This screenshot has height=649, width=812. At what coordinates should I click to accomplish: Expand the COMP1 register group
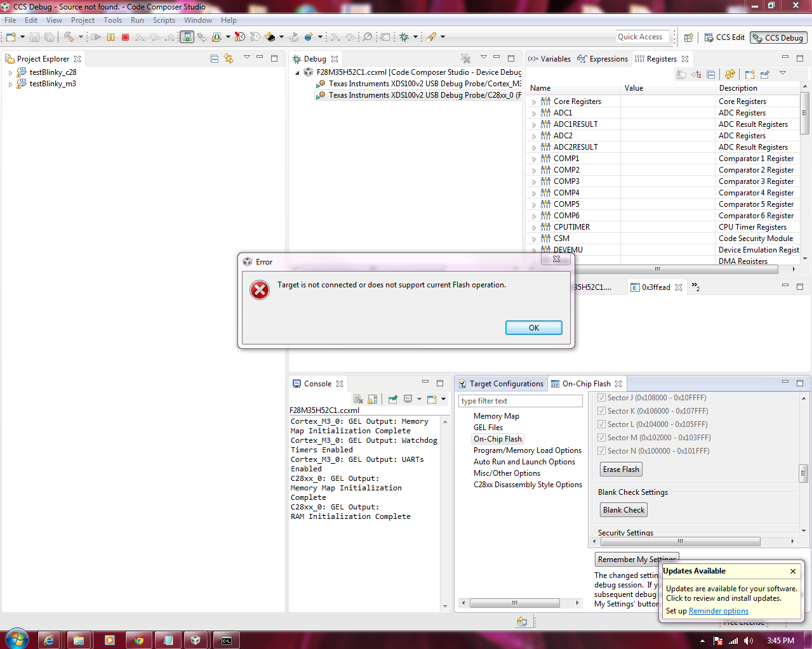[x=534, y=159]
